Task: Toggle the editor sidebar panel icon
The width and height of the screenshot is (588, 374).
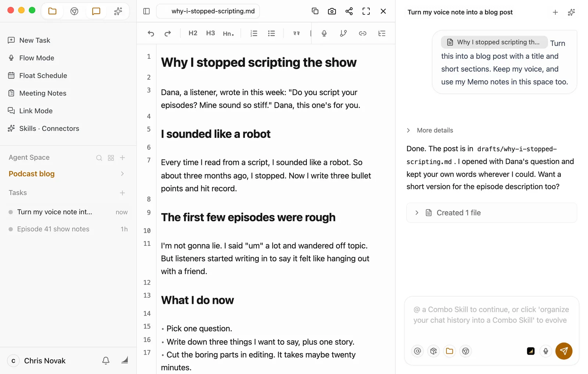Action: 147,11
